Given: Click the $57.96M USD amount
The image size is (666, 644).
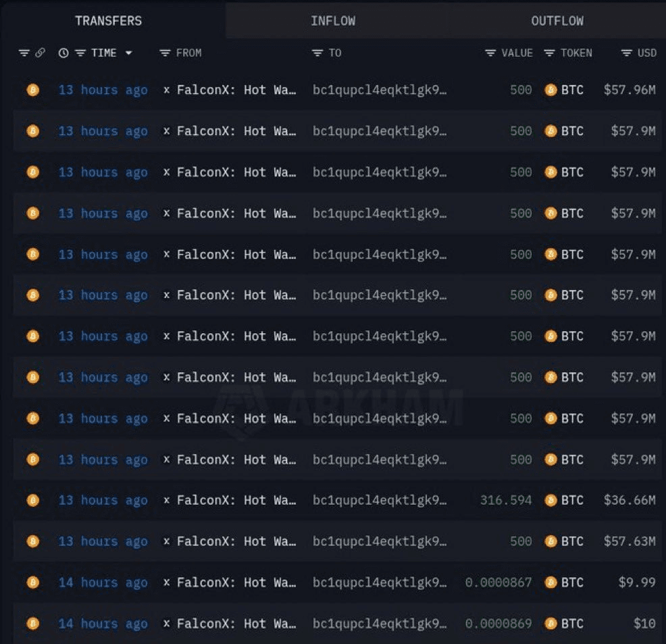Looking at the screenshot, I should (x=630, y=90).
